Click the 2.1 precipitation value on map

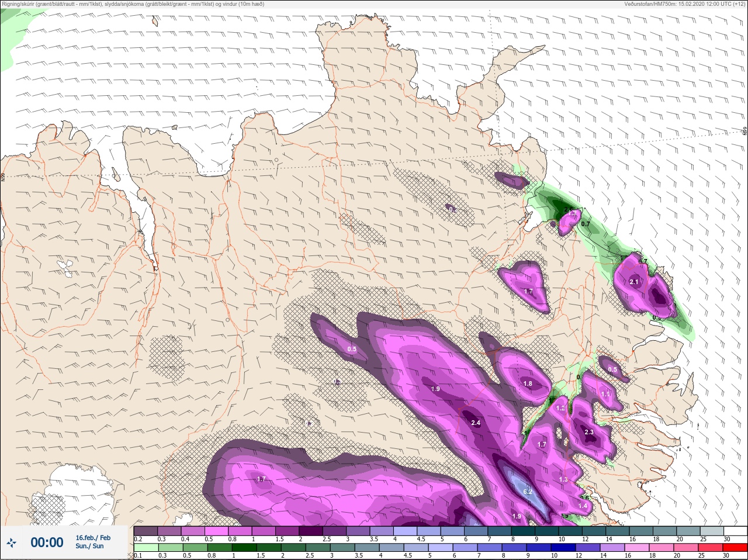[634, 282]
